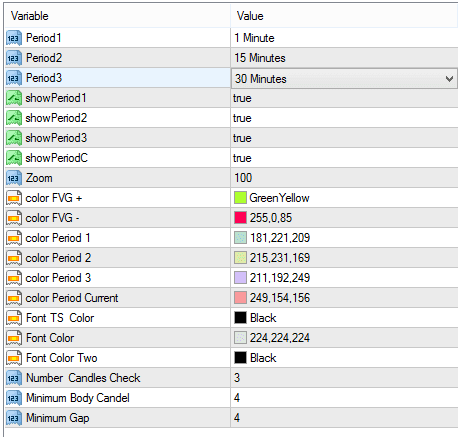Viewport: 458px width, 437px height.
Task: Select the Number Candles Check label
Action: click(83, 378)
